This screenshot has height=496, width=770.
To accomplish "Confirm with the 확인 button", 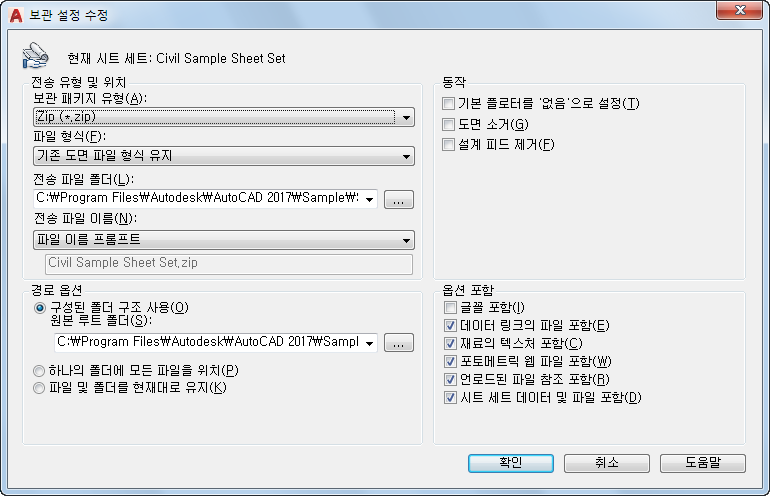I will click(x=511, y=463).
